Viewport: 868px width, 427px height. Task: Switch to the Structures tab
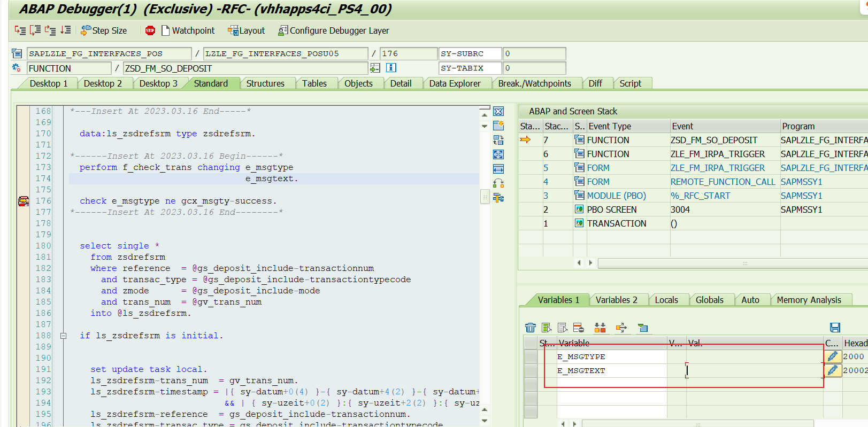(265, 83)
